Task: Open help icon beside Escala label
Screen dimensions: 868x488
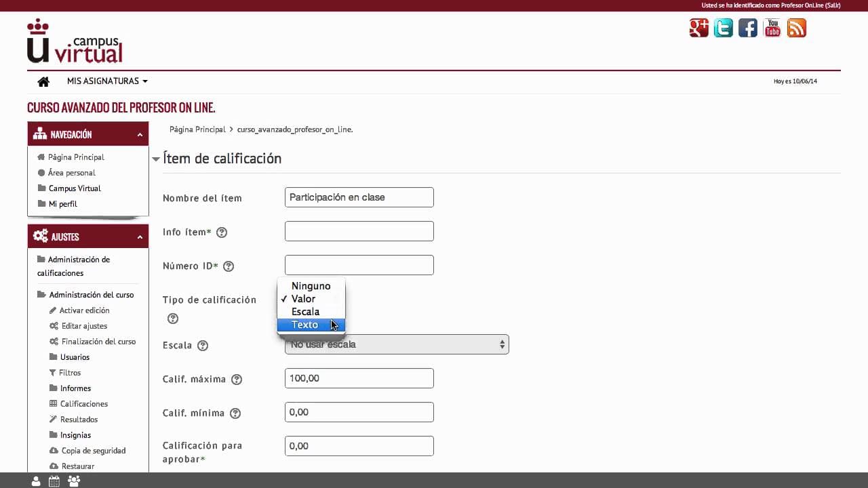Action: click(203, 346)
